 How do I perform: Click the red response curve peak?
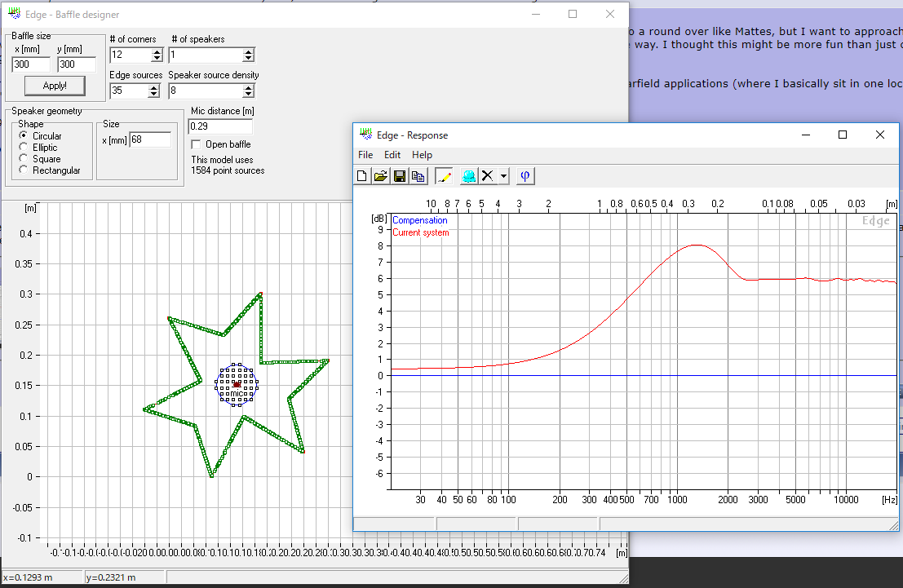click(x=697, y=245)
